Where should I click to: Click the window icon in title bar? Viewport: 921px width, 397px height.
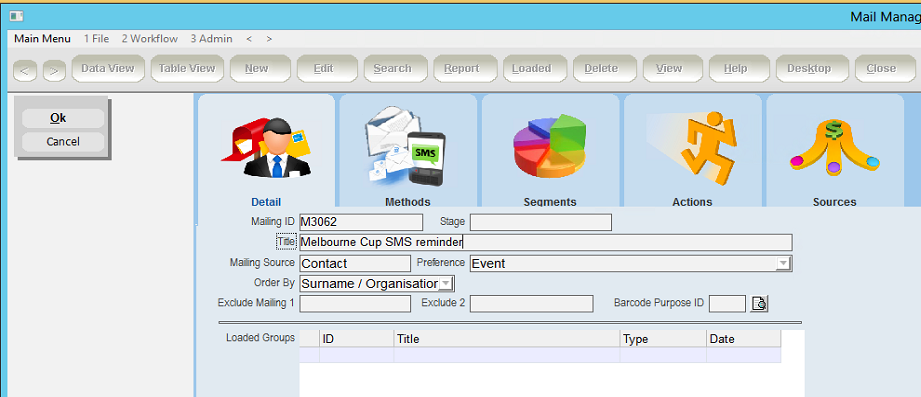pos(16,16)
